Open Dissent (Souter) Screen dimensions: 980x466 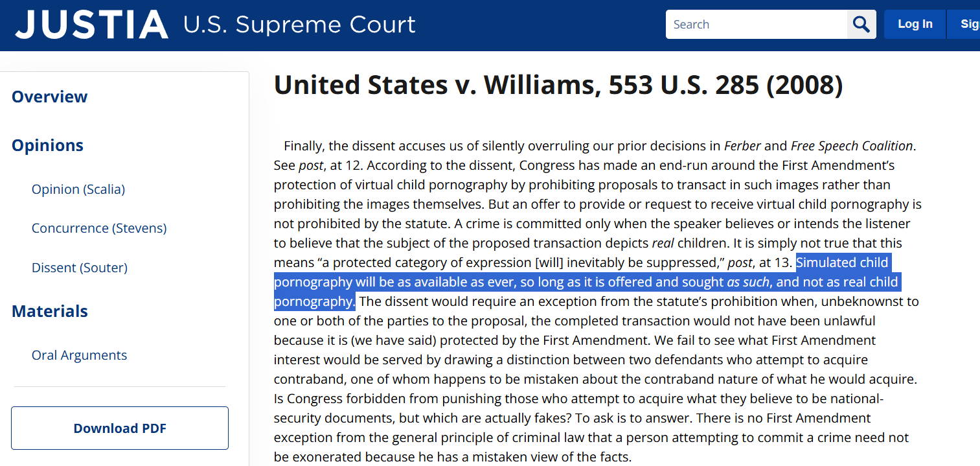[x=80, y=268]
